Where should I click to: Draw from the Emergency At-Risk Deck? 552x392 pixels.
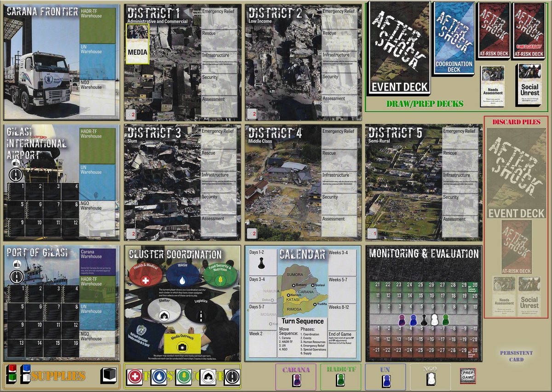pos(530,31)
